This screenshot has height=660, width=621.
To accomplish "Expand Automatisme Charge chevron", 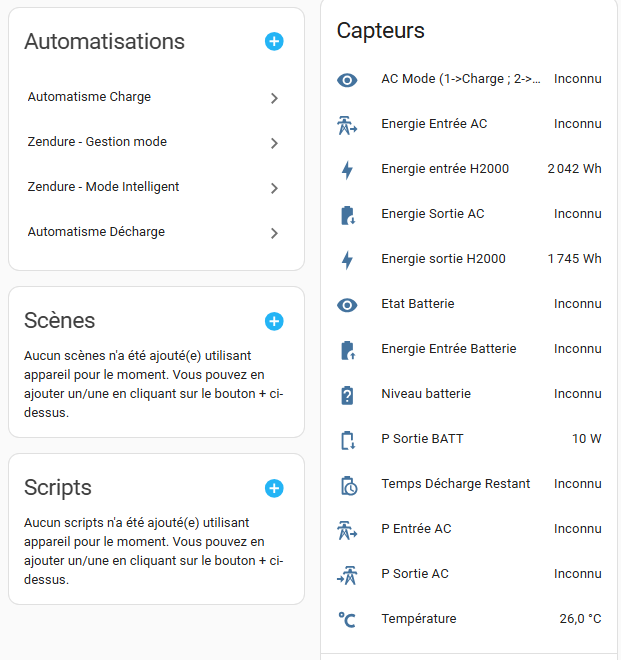I will click(x=274, y=98).
